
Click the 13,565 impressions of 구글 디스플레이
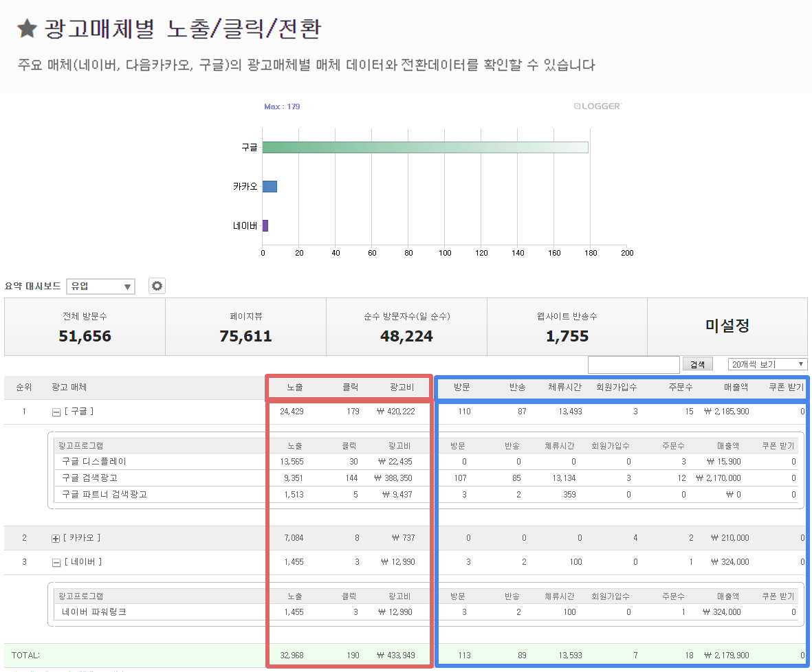292,461
